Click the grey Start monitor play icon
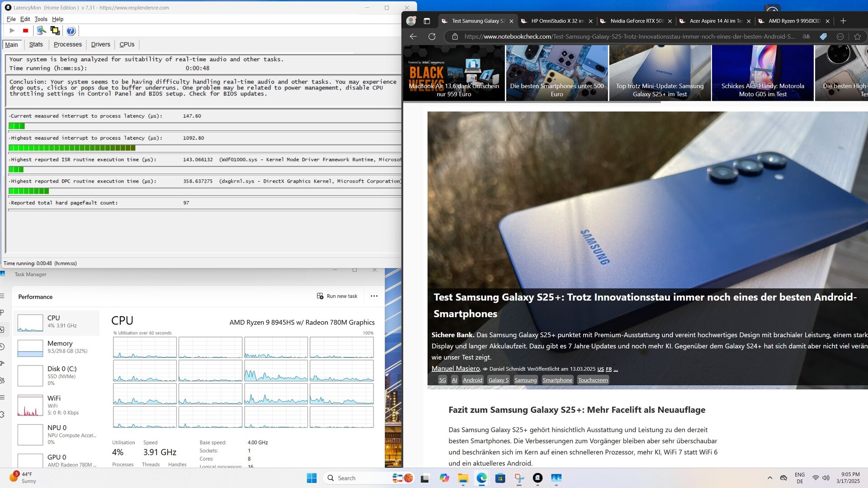Viewport: 868px width, 488px height. point(12,31)
